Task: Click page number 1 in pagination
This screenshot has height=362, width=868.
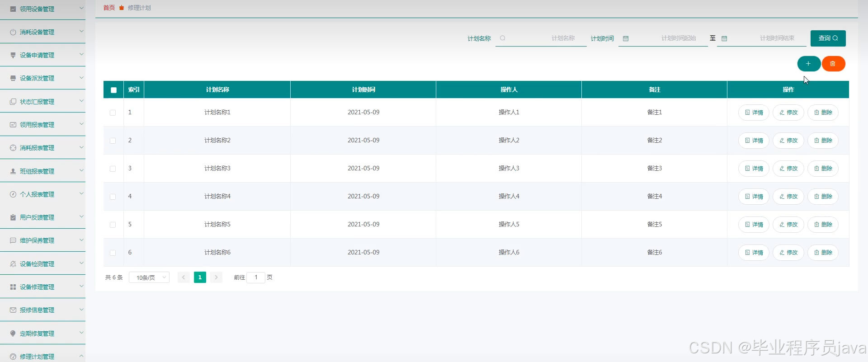Action: [200, 277]
